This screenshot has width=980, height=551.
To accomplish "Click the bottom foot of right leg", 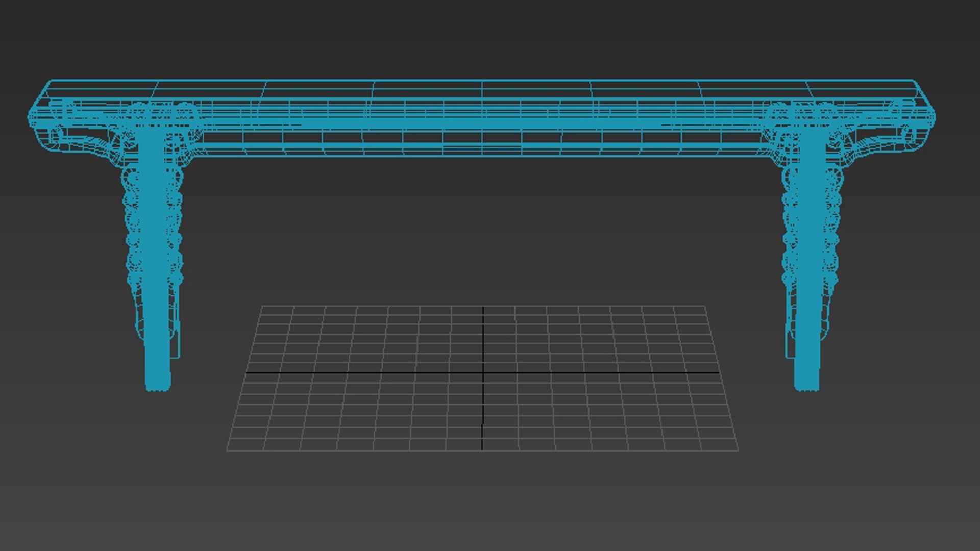I will 806,385.
